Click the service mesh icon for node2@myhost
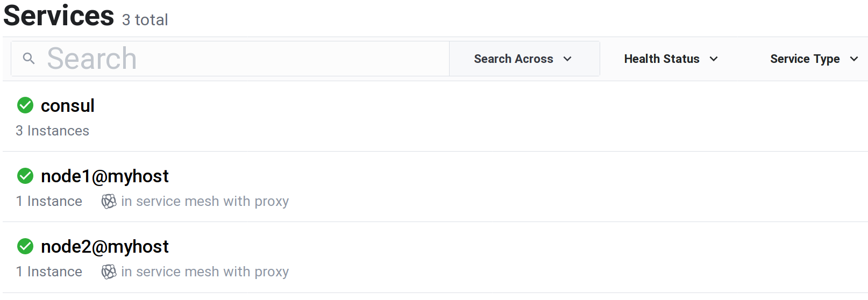Screen dimensions: 868x300 click(x=109, y=272)
